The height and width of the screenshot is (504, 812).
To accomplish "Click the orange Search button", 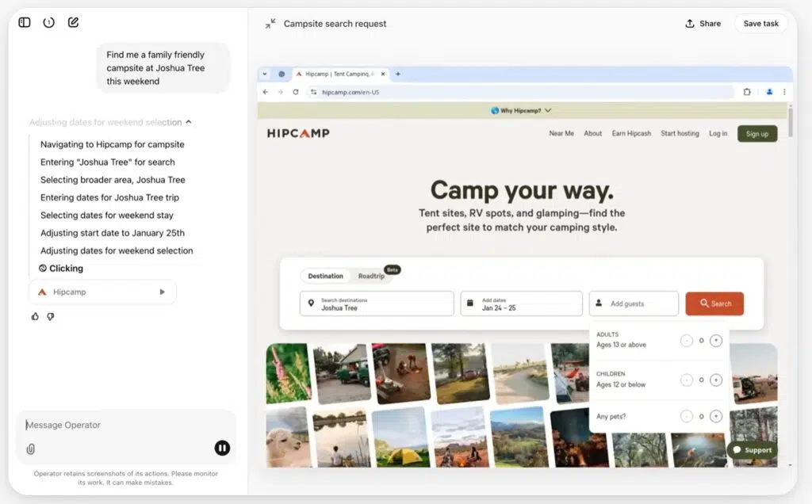I will tap(714, 304).
